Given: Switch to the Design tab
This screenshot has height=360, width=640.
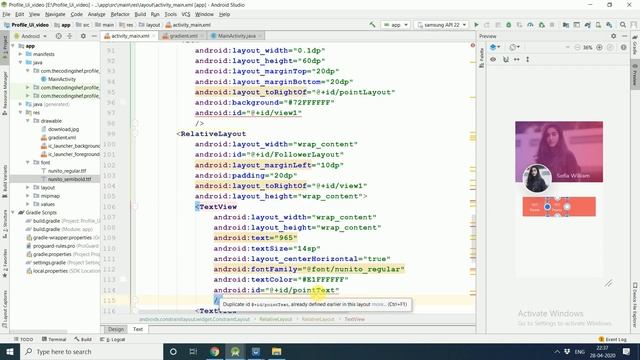Looking at the screenshot, I should tap(116, 329).
